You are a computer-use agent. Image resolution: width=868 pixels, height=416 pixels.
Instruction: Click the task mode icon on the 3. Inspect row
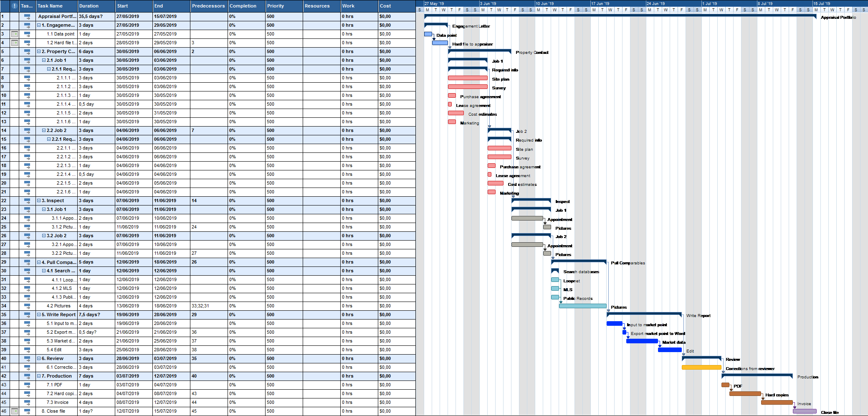point(26,200)
